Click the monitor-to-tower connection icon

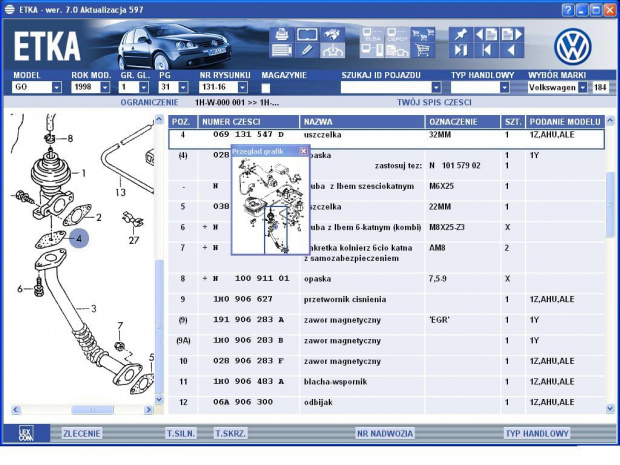click(x=372, y=51)
